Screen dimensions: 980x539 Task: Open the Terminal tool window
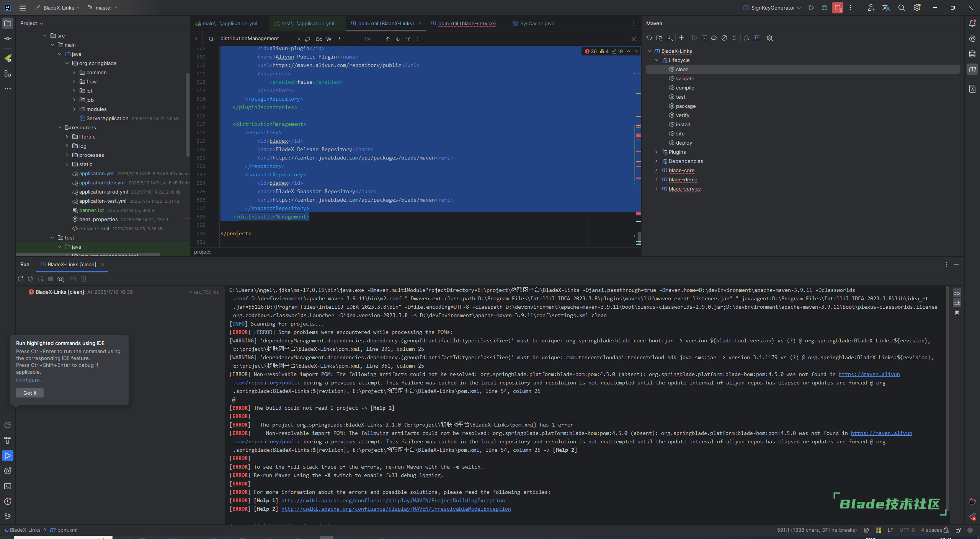pyautogui.click(x=7, y=486)
